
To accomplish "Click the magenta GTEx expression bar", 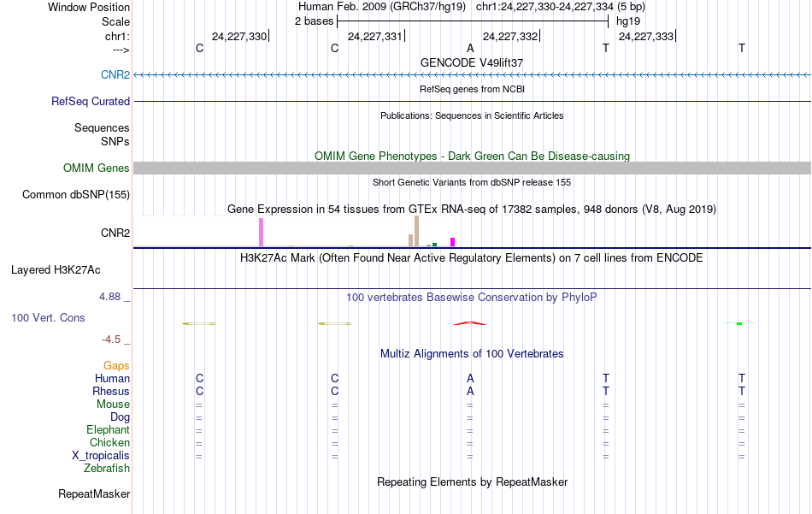I will tap(453, 242).
